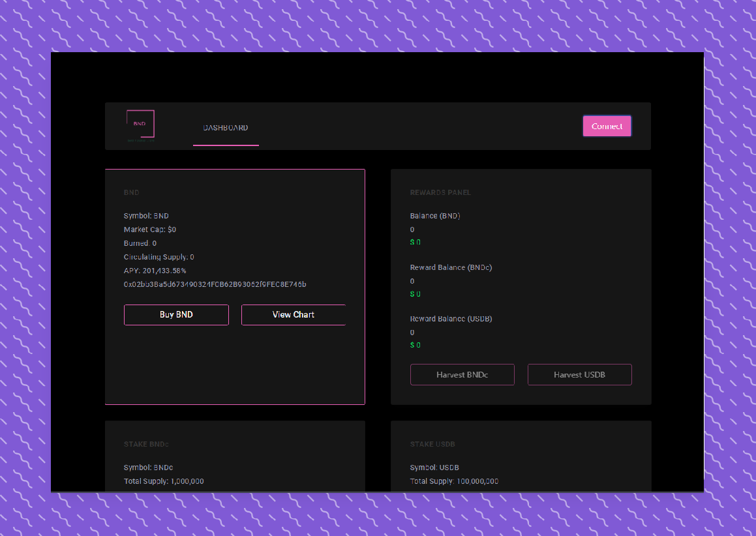756x536 pixels.
Task: Click the STAKE USDB heading
Action: click(432, 445)
